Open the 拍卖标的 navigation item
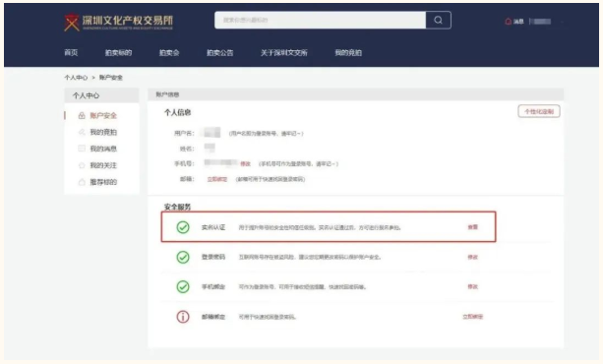Viewport: 603px width, 364px height. (x=118, y=53)
